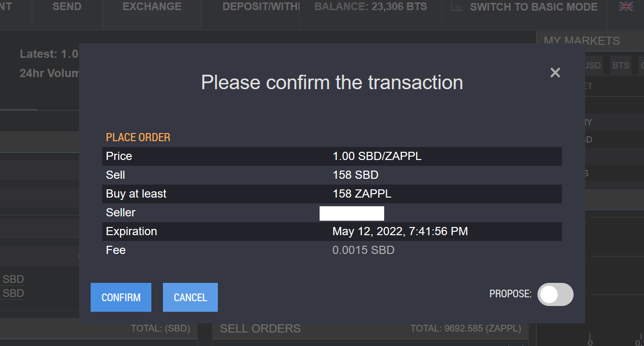Close the transaction confirmation dialog with the X

pos(555,73)
